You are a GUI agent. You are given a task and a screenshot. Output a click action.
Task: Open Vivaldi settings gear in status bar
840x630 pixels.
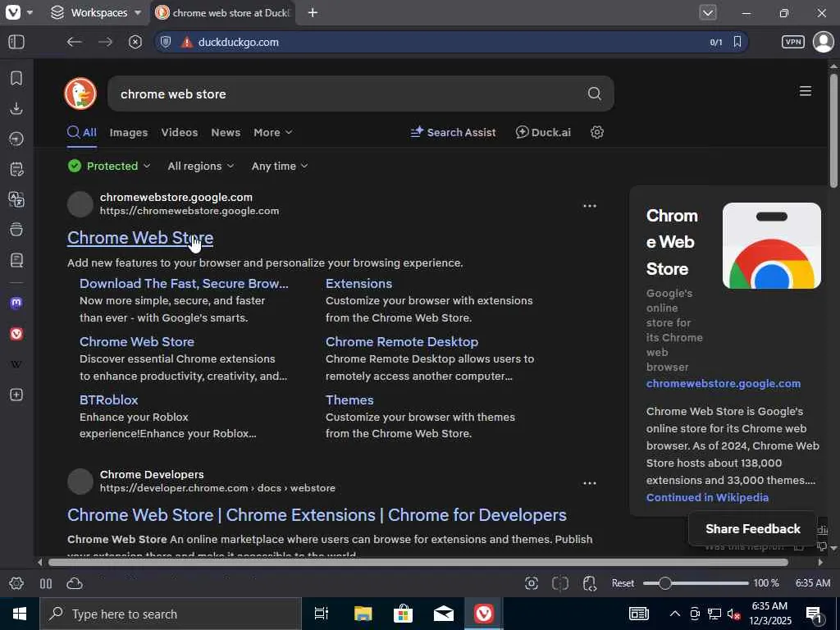click(x=16, y=583)
